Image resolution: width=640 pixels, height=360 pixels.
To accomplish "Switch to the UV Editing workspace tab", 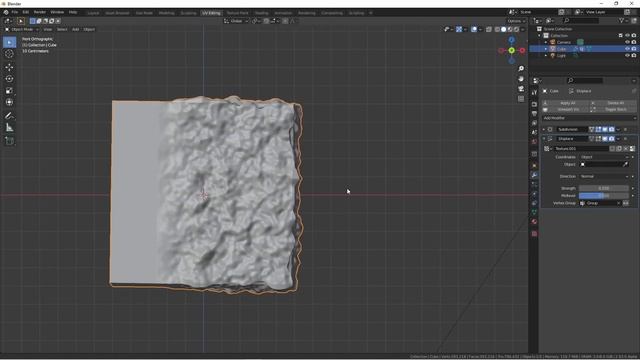I will click(211, 13).
